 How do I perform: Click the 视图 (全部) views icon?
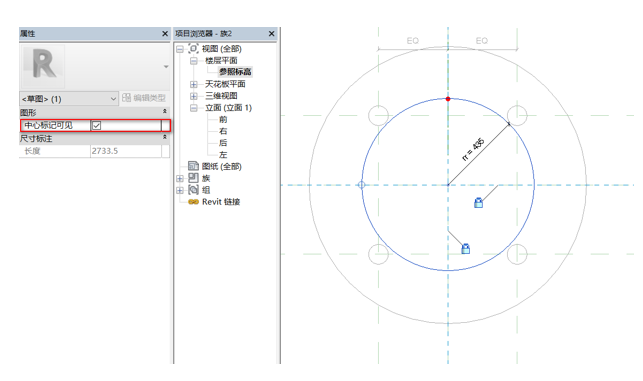pos(193,48)
